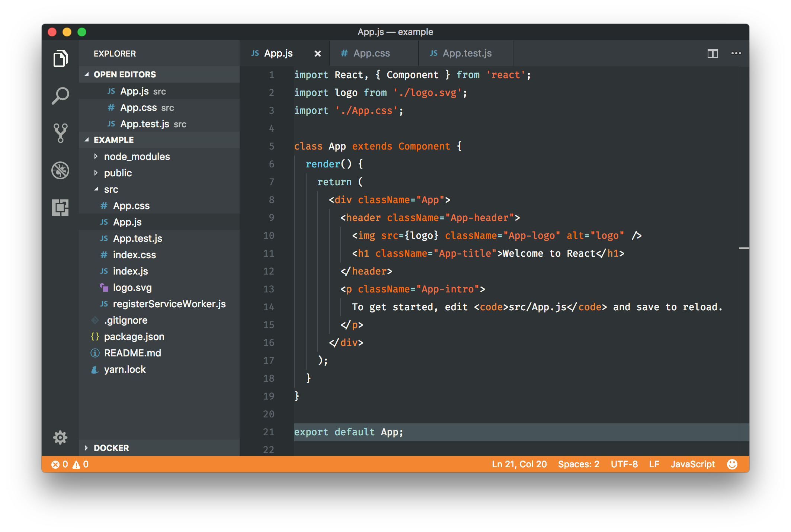This screenshot has height=532, width=791.
Task: Close the App.js editor tab
Action: point(317,54)
